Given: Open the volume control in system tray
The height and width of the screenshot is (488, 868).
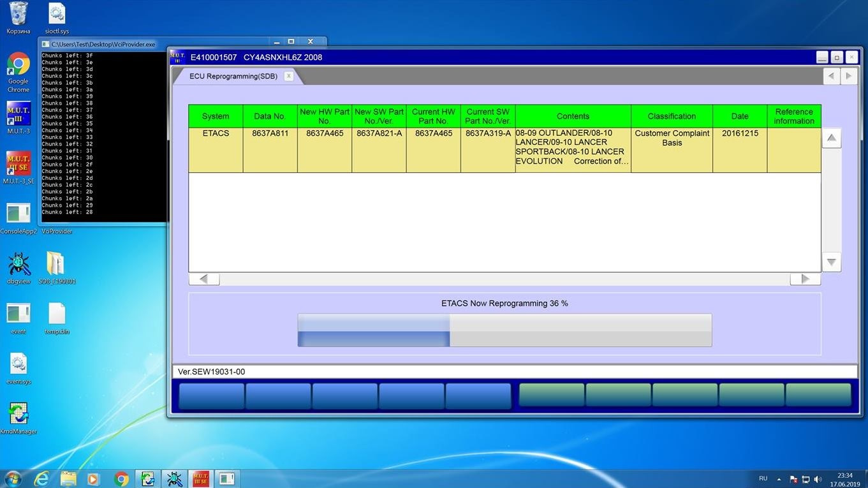Looking at the screenshot, I should coord(818,479).
